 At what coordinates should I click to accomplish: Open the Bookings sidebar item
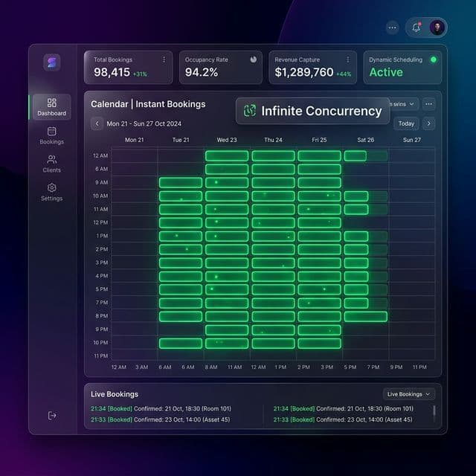click(x=51, y=135)
